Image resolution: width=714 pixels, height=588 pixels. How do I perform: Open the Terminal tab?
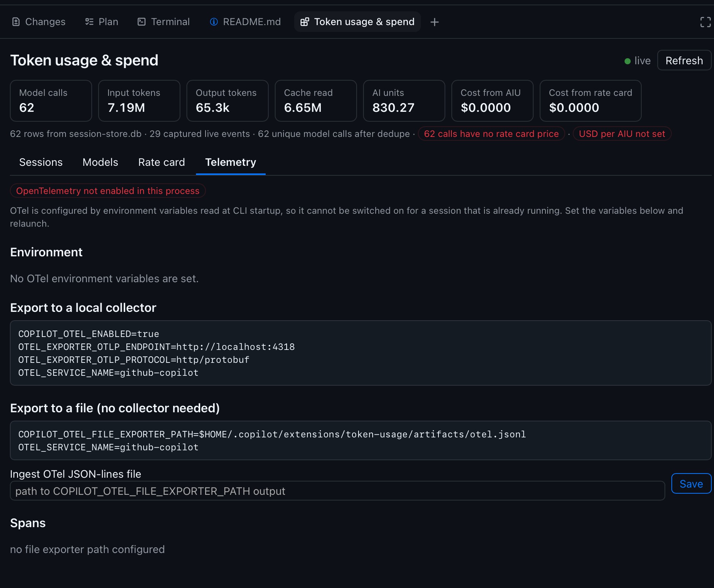coord(164,22)
